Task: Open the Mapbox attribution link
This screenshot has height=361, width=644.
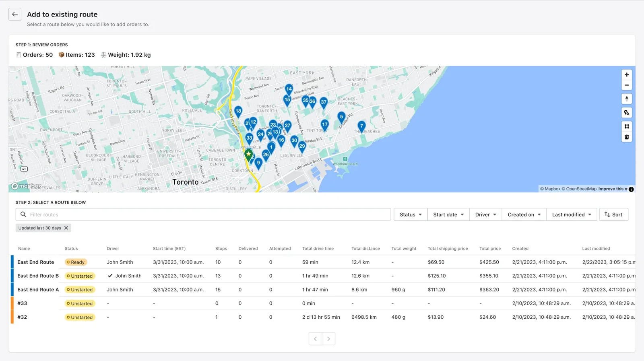Action: 550,189
